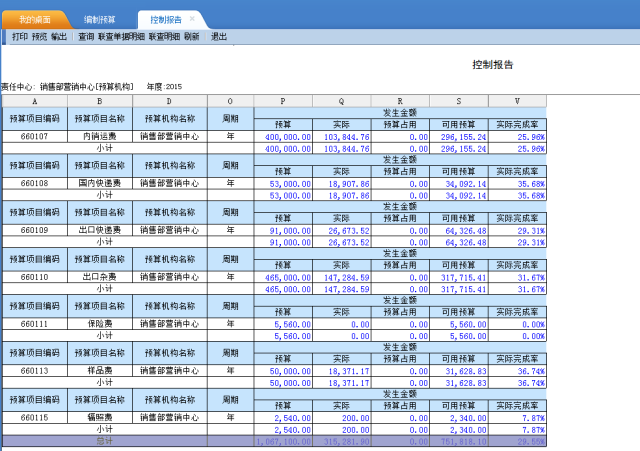Click the 打印 toolbar button

point(19,36)
